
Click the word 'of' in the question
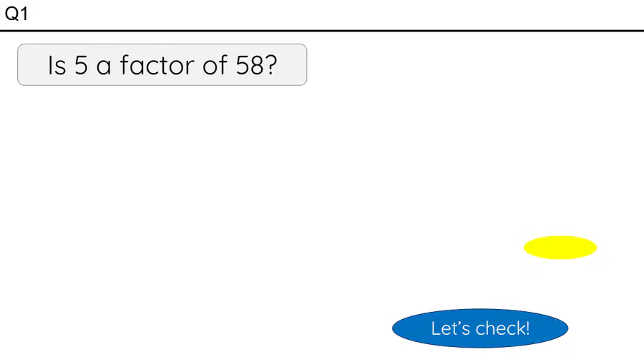point(215,65)
